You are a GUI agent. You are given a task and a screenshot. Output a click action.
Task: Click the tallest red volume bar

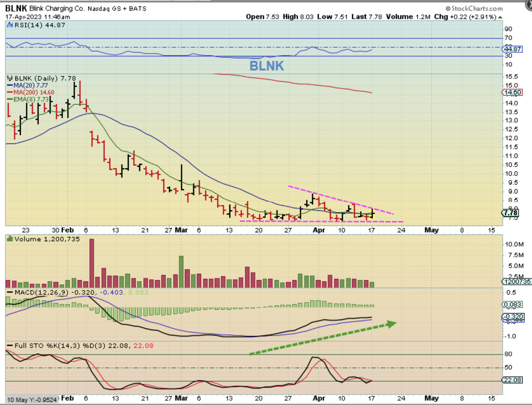[x=92, y=263]
